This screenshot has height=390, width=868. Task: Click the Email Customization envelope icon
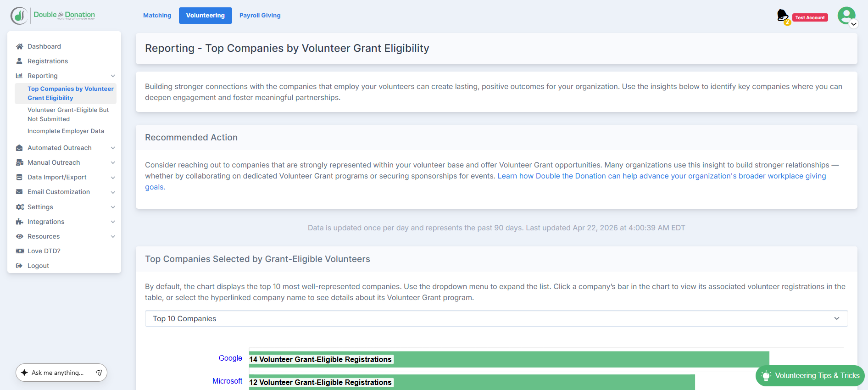[x=19, y=192]
